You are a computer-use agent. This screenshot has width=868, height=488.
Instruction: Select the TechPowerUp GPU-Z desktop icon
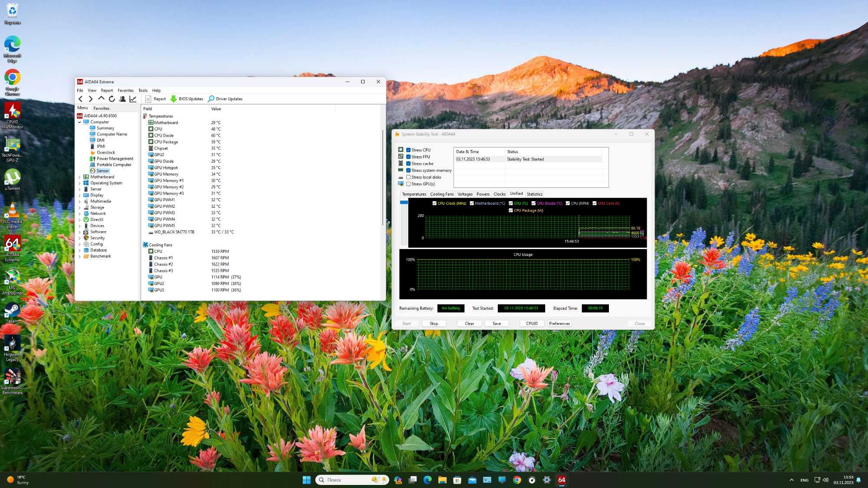click(13, 149)
